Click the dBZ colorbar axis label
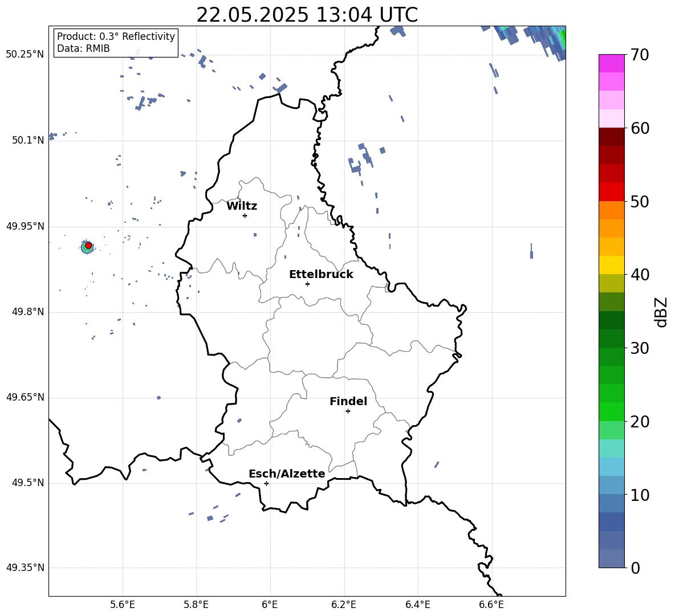 pyautogui.click(x=661, y=312)
